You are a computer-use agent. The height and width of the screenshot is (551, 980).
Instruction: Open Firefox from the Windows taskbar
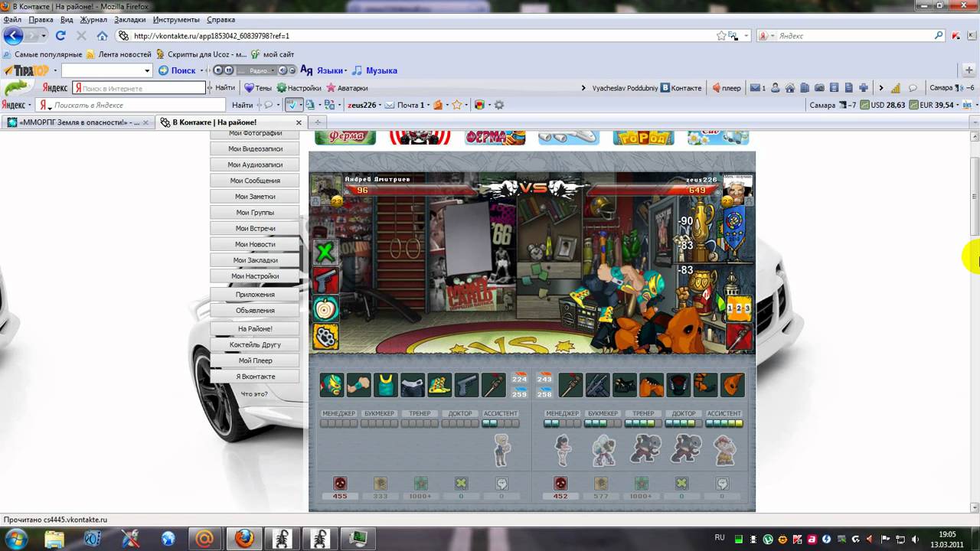click(243, 539)
